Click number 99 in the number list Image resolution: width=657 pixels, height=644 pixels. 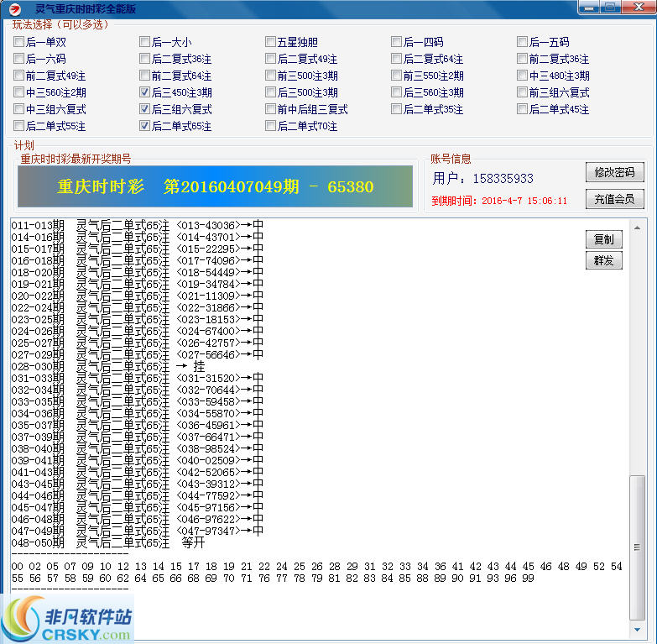point(528,578)
